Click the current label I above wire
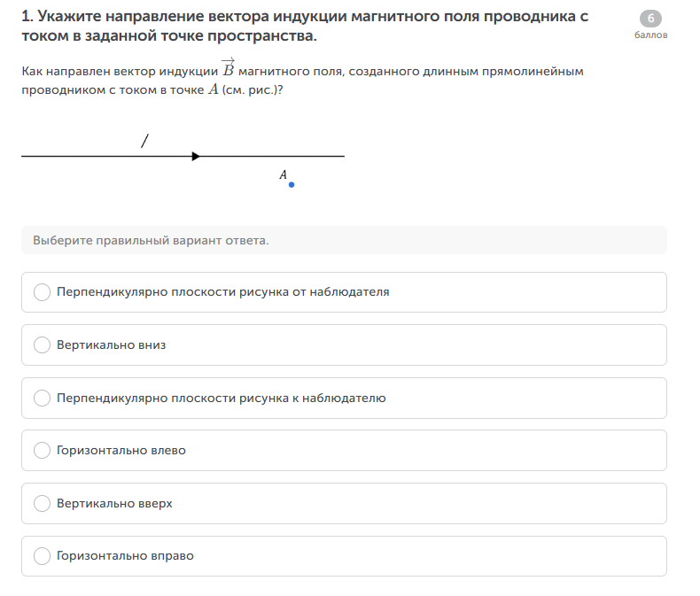The width and height of the screenshot is (700, 596). pos(144,141)
